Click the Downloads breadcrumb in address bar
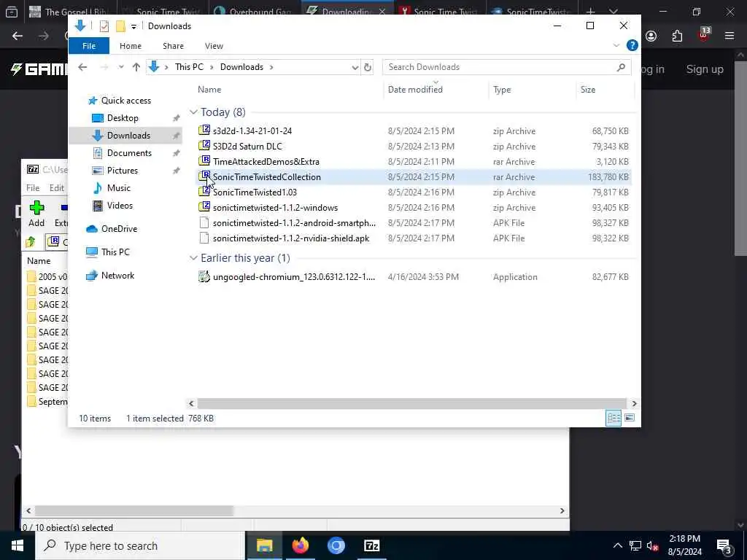Image resolution: width=747 pixels, height=560 pixels. point(241,67)
